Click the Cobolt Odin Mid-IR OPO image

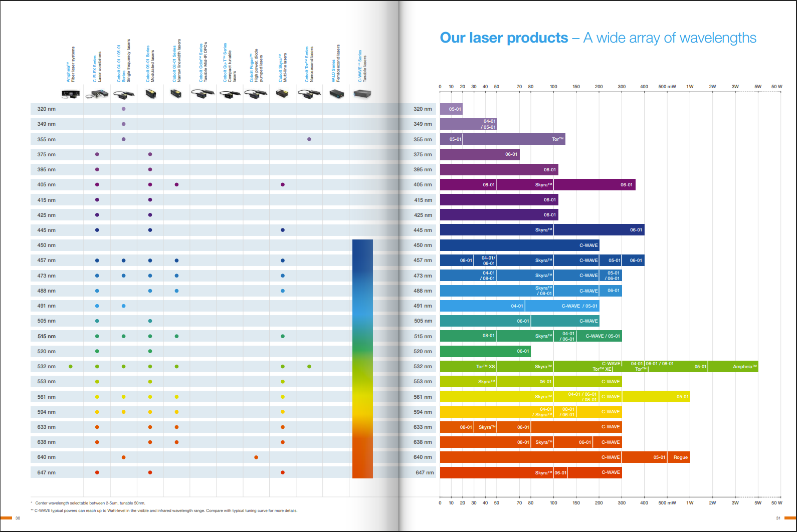[x=203, y=94]
